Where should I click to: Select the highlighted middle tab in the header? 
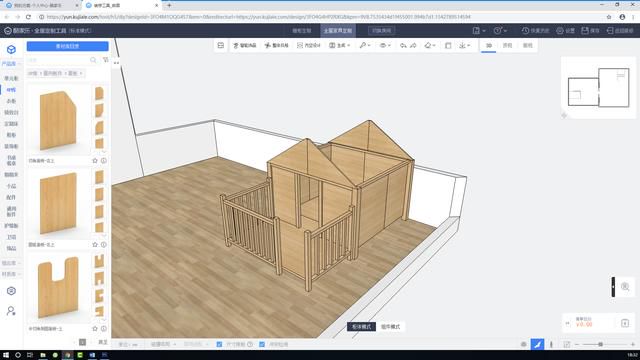click(338, 31)
